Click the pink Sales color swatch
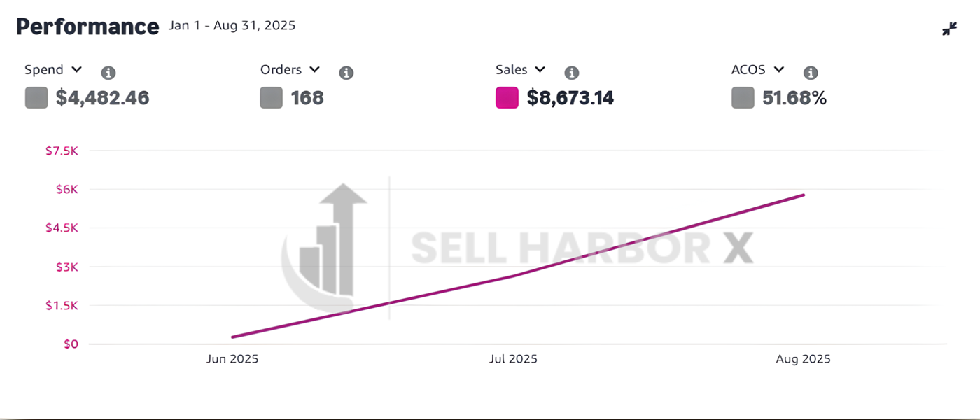980x420 pixels. (x=507, y=97)
